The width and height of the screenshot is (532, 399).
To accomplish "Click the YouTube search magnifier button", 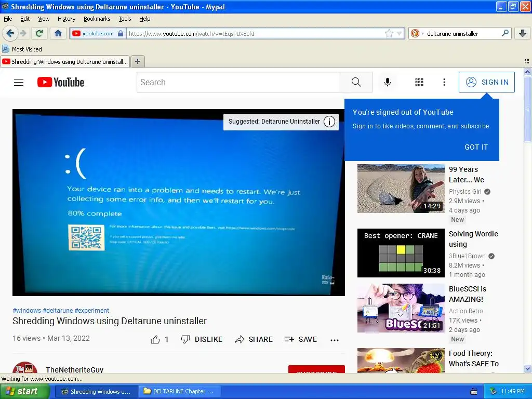I will pyautogui.click(x=356, y=82).
